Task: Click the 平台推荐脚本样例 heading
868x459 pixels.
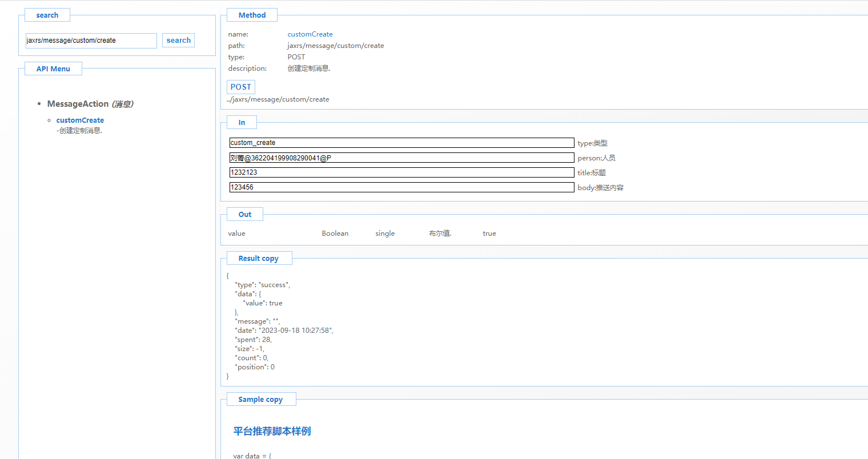Action: tap(272, 431)
